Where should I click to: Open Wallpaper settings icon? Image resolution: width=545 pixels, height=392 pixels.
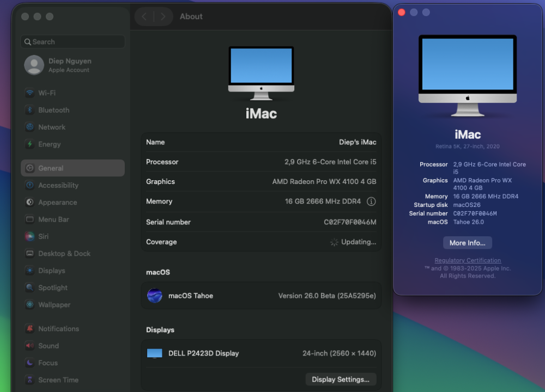coord(30,304)
